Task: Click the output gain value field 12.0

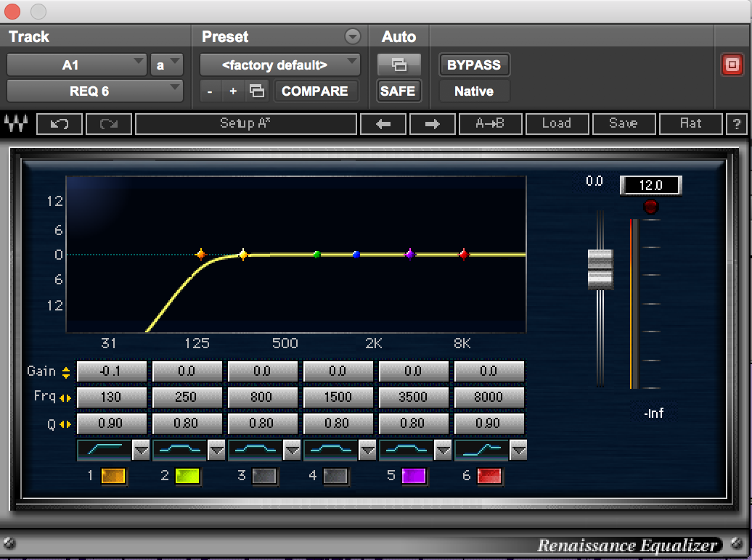Action: pyautogui.click(x=651, y=186)
